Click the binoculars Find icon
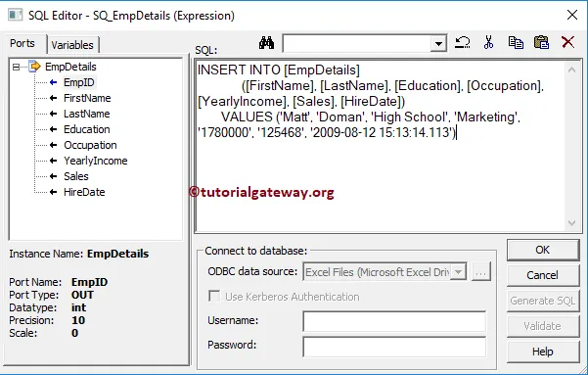Image resolution: width=588 pixels, height=375 pixels. pos(267,43)
